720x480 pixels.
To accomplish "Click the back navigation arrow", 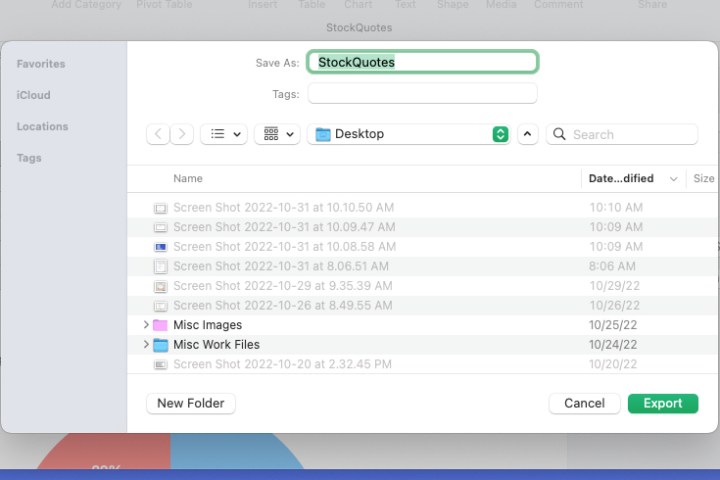I will point(158,134).
